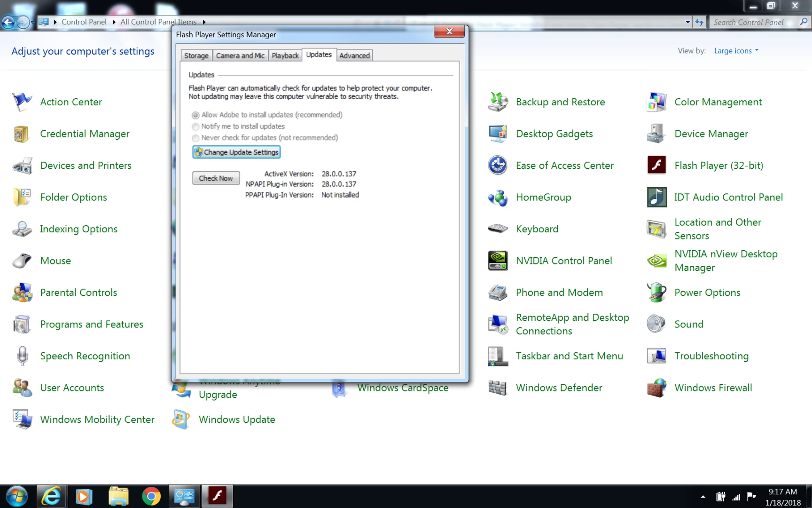
Task: Open the Ease of Access Center icon
Action: point(498,165)
